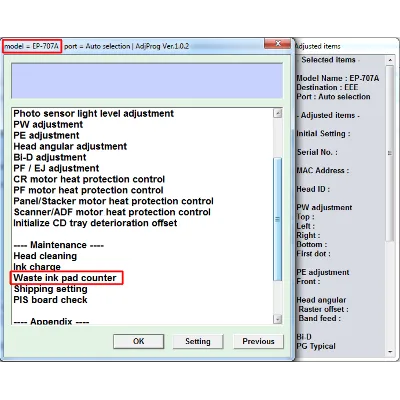Select Photo sensor light level adjustment

[93, 113]
